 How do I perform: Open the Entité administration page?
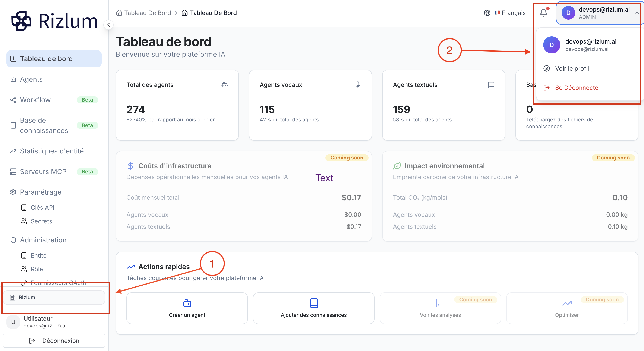tap(38, 256)
